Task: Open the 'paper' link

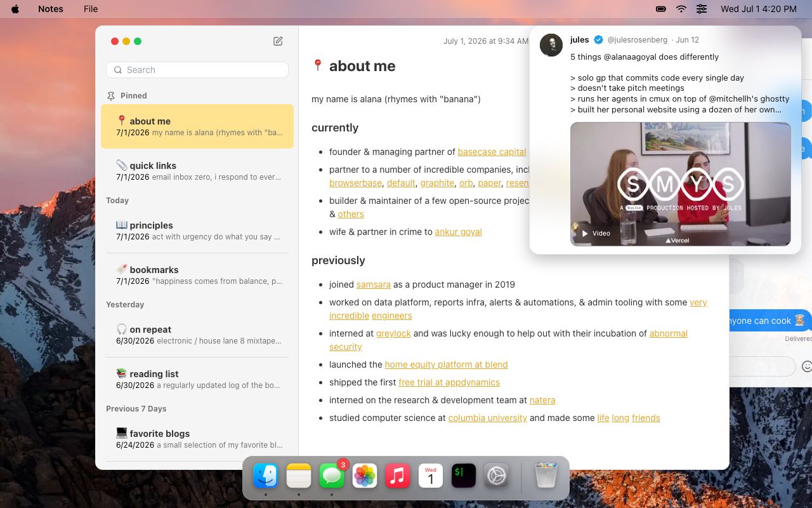Action: tap(490, 183)
